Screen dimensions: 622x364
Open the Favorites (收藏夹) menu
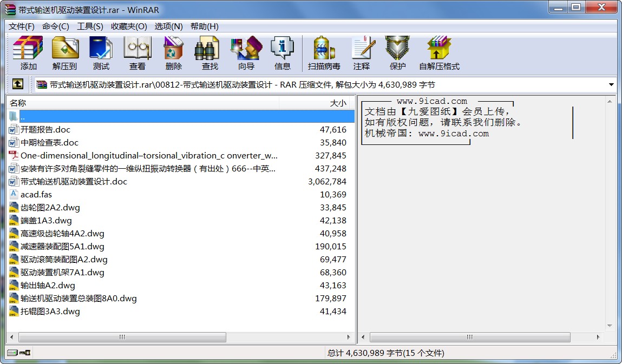pyautogui.click(x=129, y=26)
